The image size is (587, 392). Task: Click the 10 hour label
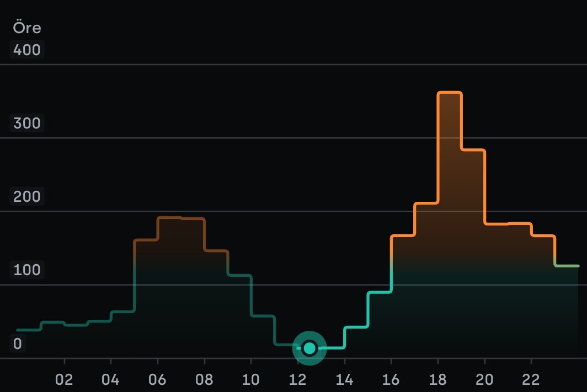[251, 380]
